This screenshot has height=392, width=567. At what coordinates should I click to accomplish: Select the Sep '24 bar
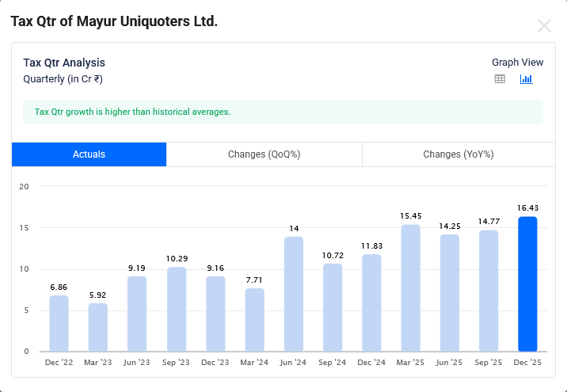click(333, 307)
